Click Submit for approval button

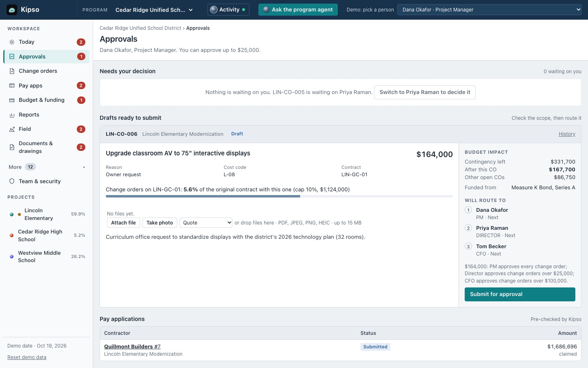click(x=520, y=294)
